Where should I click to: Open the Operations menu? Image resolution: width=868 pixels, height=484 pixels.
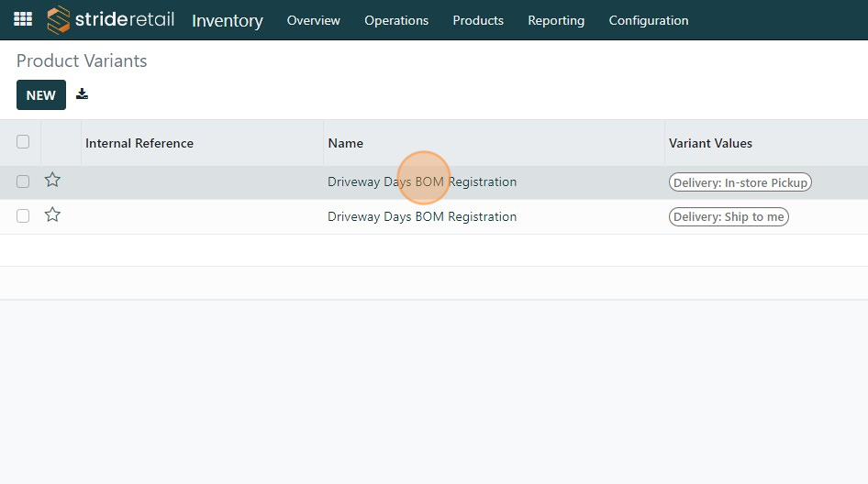pos(396,20)
